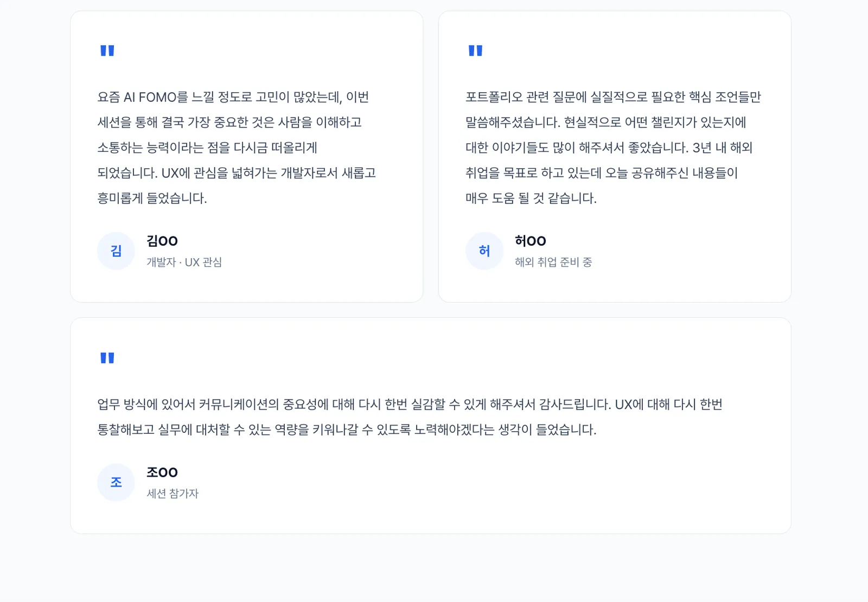Click the round '김' avatar icon
Viewport: 868px width, 602px height.
[x=116, y=251]
